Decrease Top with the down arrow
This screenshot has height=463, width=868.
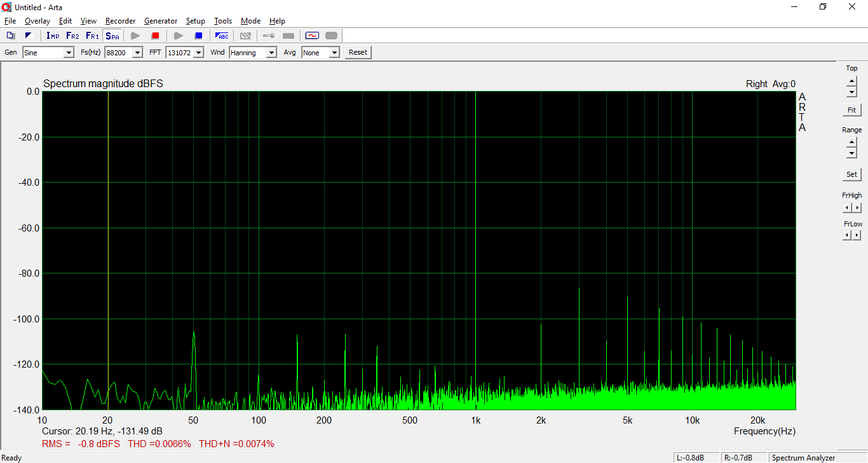pos(851,92)
